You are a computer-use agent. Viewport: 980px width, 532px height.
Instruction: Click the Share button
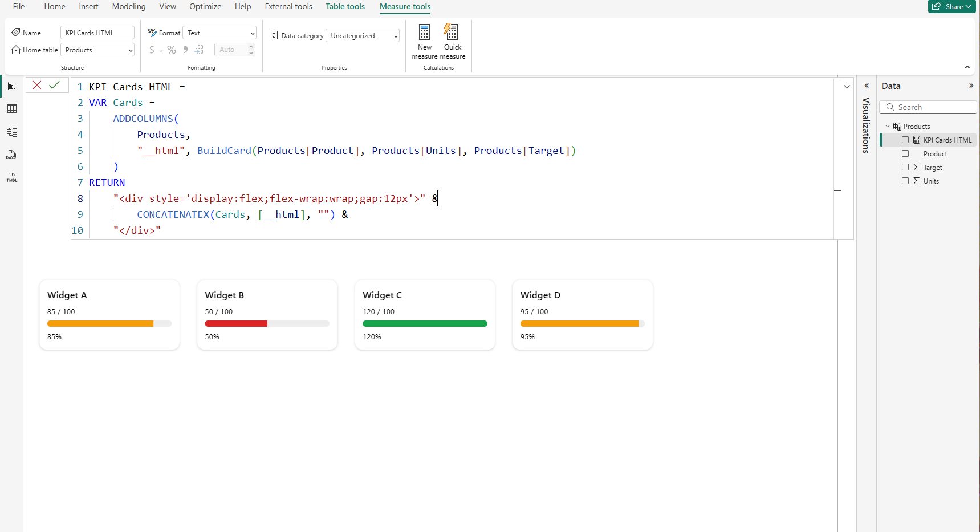pyautogui.click(x=951, y=6)
